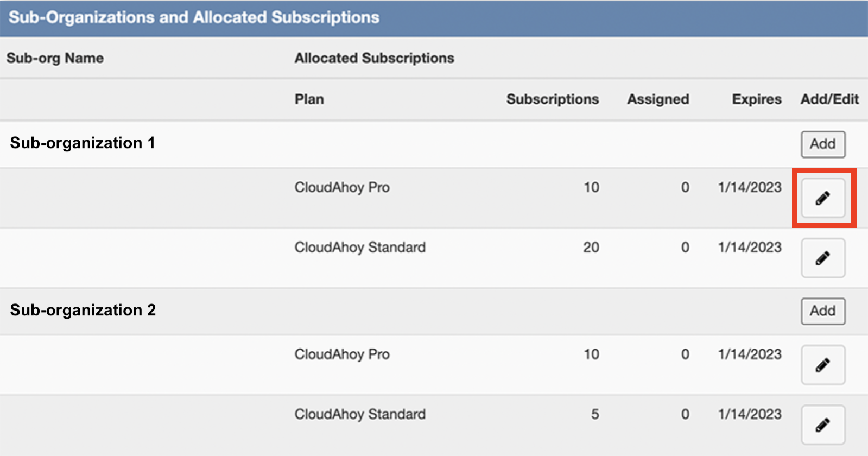Click the Allocated Subscriptions header
This screenshot has height=456, width=868.
click(x=374, y=58)
